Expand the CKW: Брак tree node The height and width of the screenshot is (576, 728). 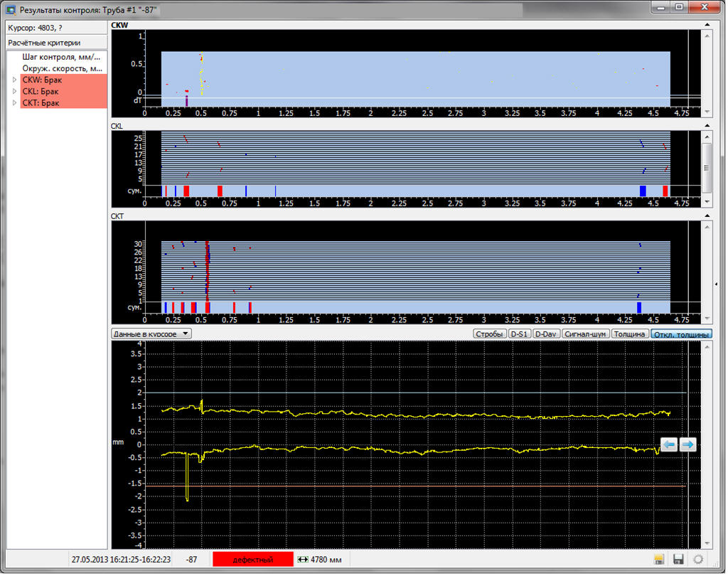point(15,80)
